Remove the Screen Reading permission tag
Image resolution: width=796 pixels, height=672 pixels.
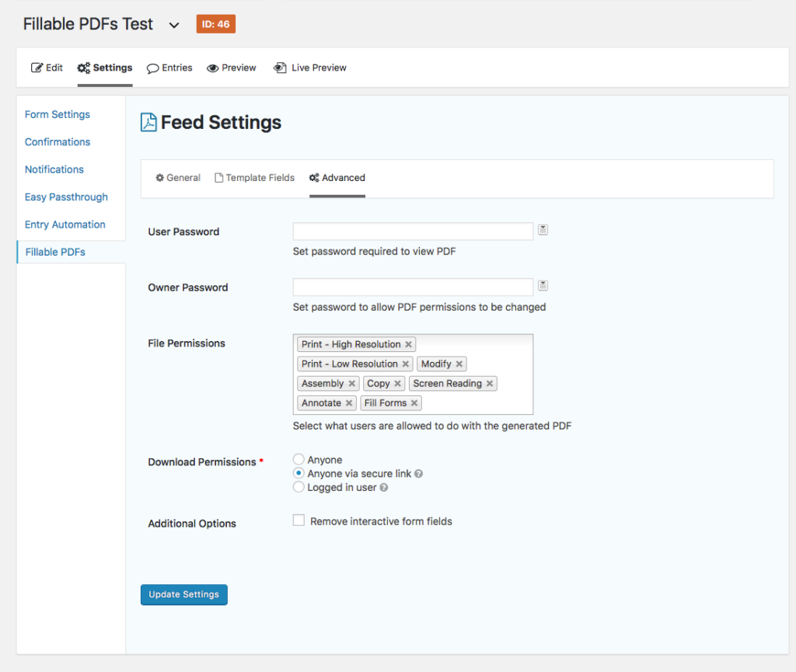[x=490, y=384]
